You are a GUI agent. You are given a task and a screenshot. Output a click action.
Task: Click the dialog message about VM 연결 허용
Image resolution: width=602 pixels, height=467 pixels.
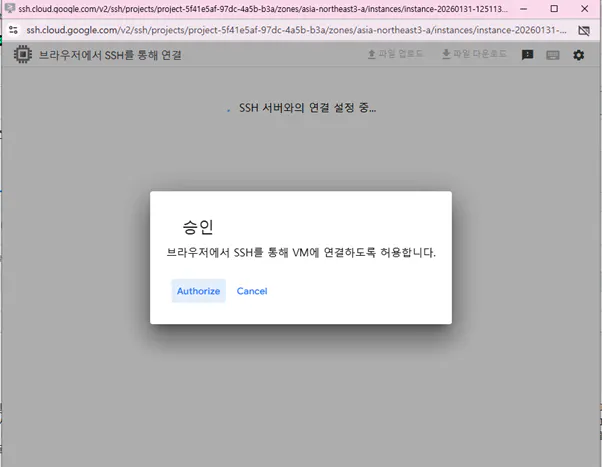301,252
